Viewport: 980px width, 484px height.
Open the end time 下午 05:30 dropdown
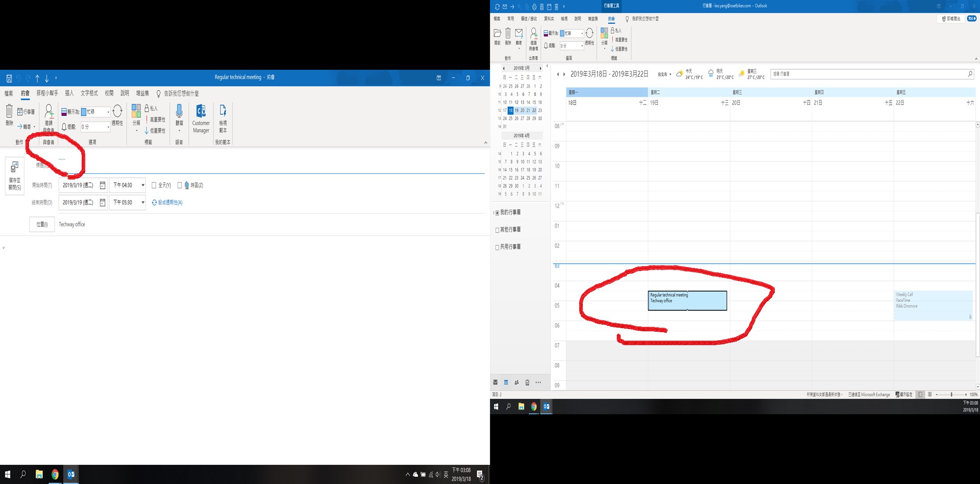coord(143,203)
